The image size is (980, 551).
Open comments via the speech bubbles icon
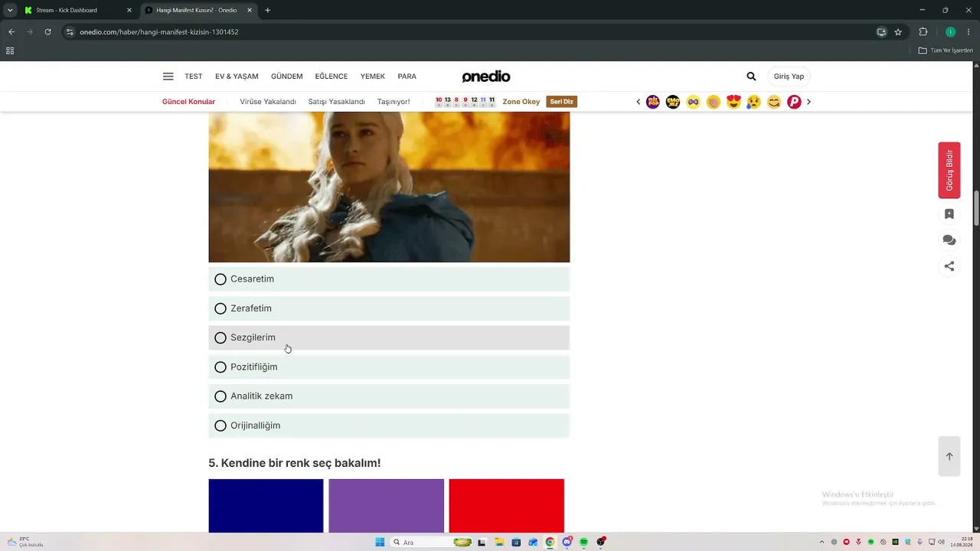(949, 240)
